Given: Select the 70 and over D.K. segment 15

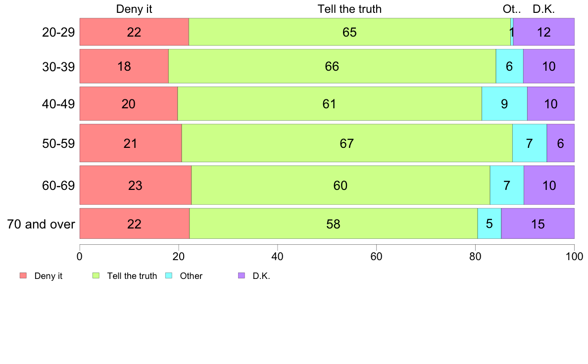Looking at the screenshot, I should 538,224.
